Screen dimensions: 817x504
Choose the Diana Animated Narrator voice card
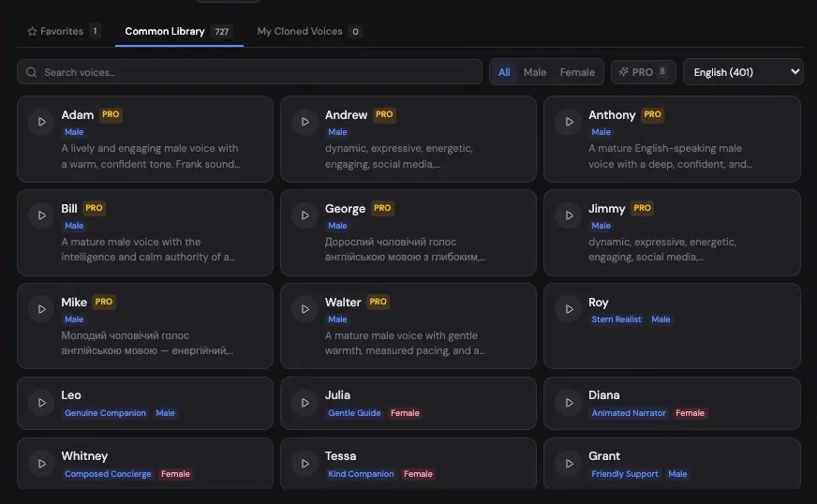pos(672,403)
